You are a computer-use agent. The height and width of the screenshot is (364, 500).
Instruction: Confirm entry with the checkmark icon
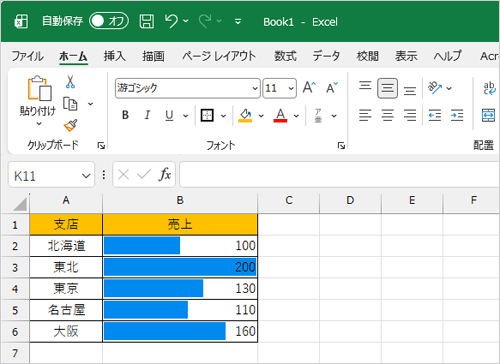(144, 174)
